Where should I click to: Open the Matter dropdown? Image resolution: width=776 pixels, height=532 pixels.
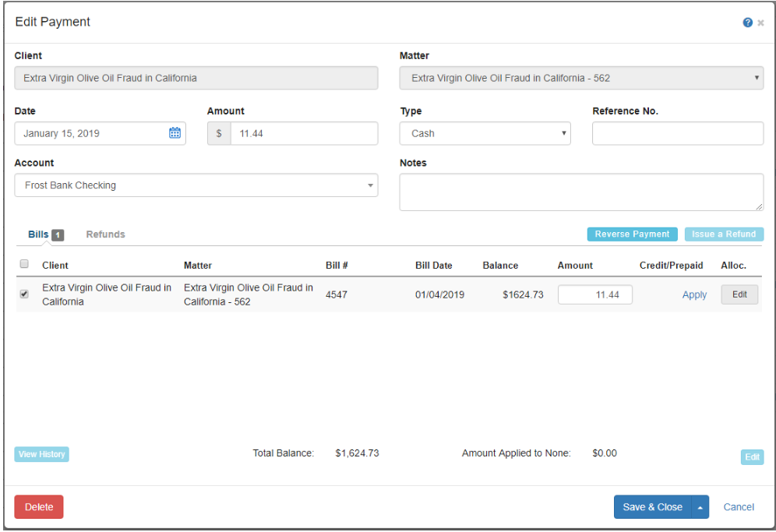[x=581, y=78]
